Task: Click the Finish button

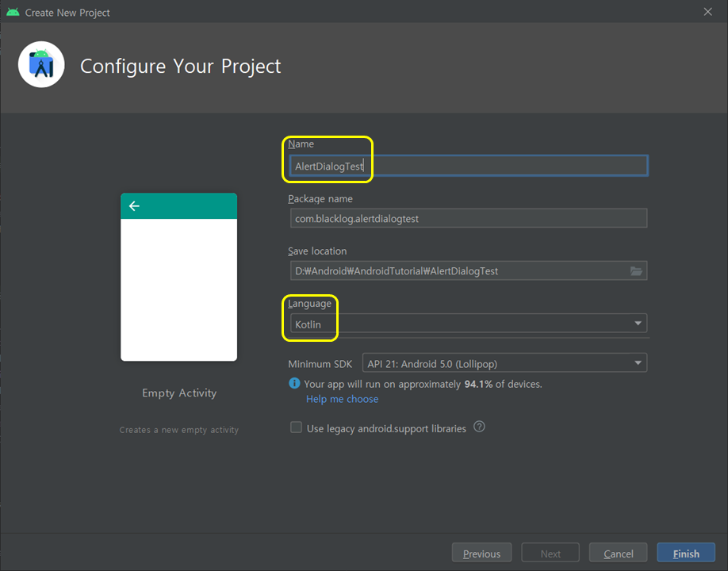Action: point(686,554)
